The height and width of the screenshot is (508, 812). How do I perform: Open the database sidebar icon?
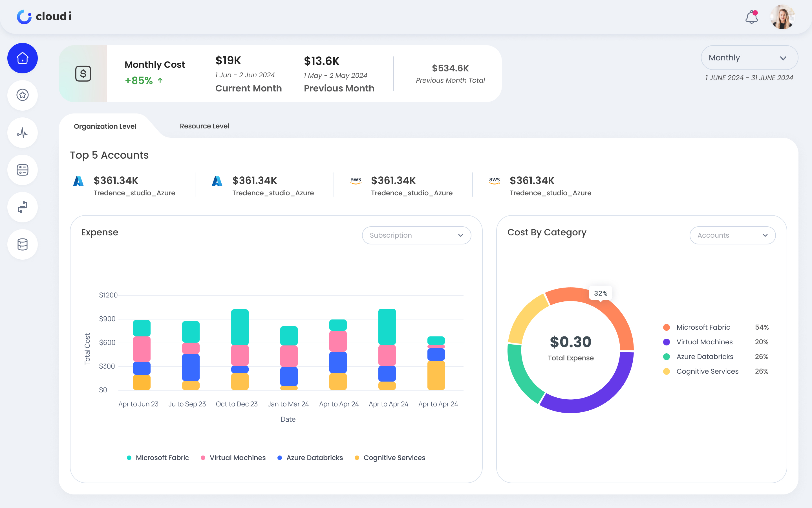tap(23, 244)
